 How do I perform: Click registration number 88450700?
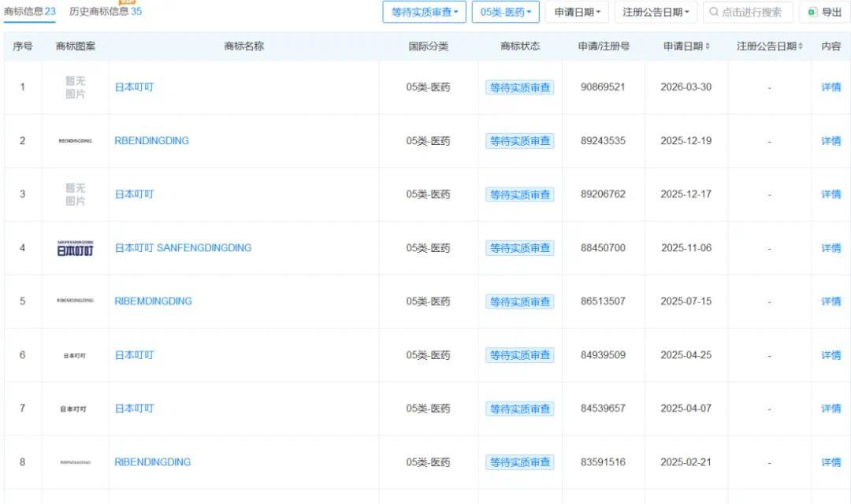click(x=603, y=248)
